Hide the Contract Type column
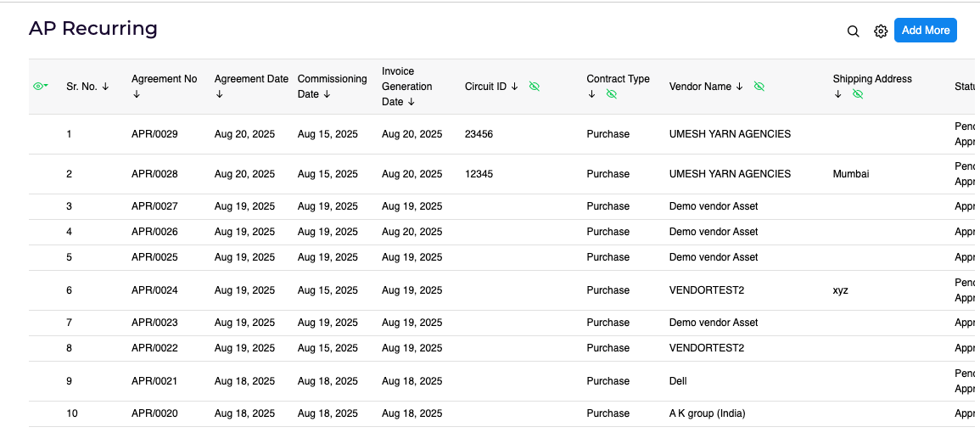980x444 pixels. pyautogui.click(x=612, y=94)
